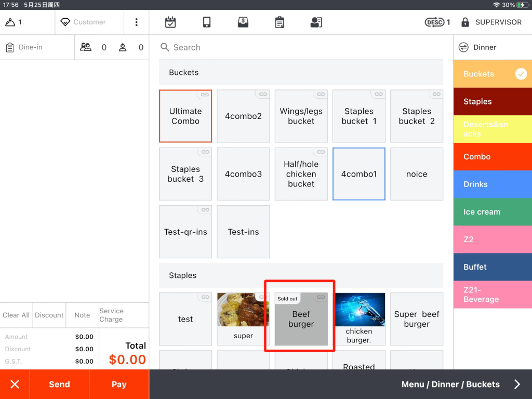Add the Ultimate Combo item

point(185,116)
